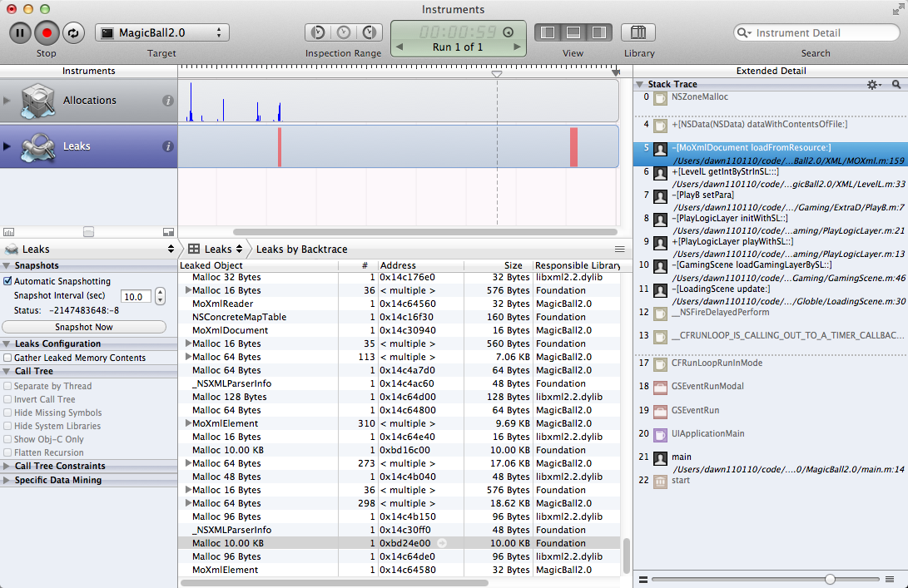Set inspection range end button
The height and width of the screenshot is (588, 908).
click(x=370, y=32)
